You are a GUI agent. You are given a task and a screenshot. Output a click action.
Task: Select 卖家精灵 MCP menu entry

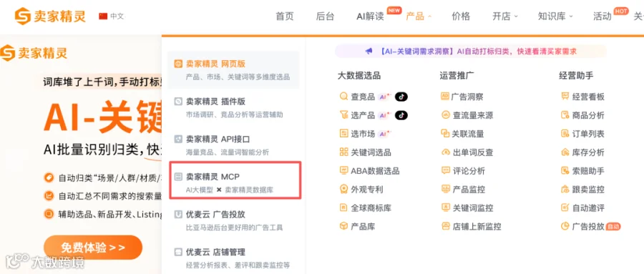pos(235,181)
